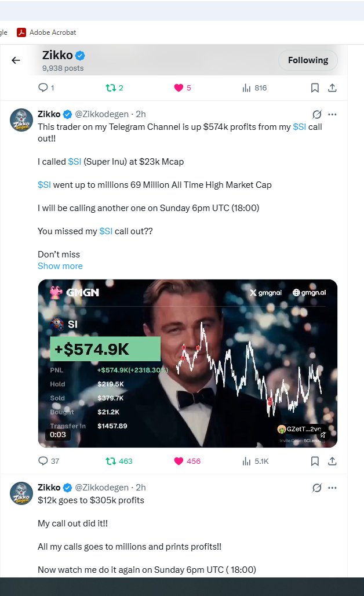This screenshot has height=596, width=364.
Task: Open more options on $574k profits post
Action: point(333,114)
